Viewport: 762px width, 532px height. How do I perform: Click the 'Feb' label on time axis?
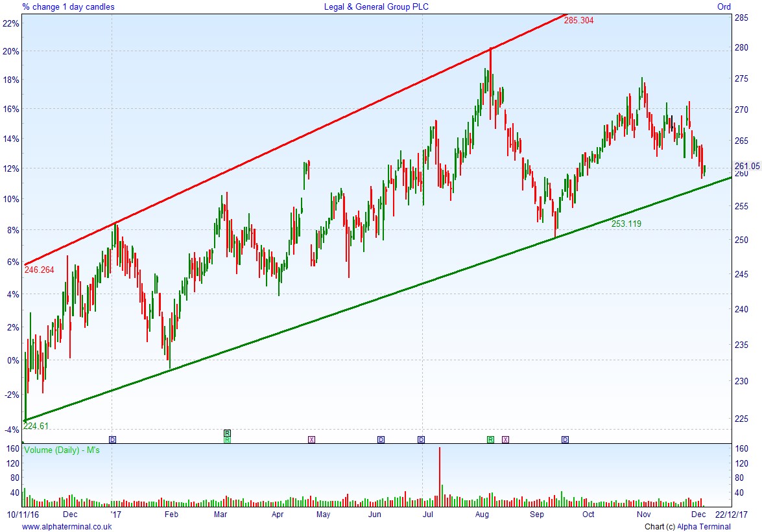coord(171,514)
